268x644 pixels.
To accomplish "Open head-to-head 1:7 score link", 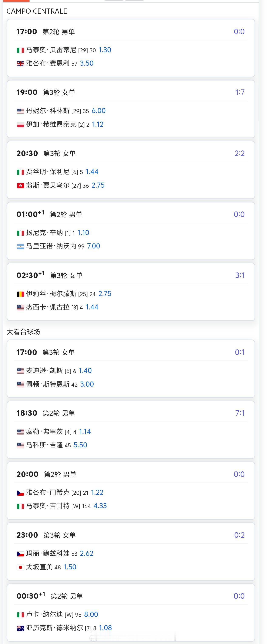I will pyautogui.click(x=240, y=92).
